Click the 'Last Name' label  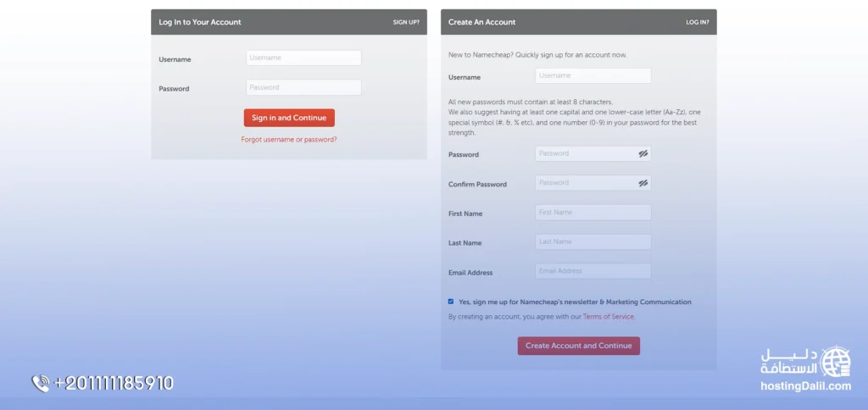click(465, 243)
